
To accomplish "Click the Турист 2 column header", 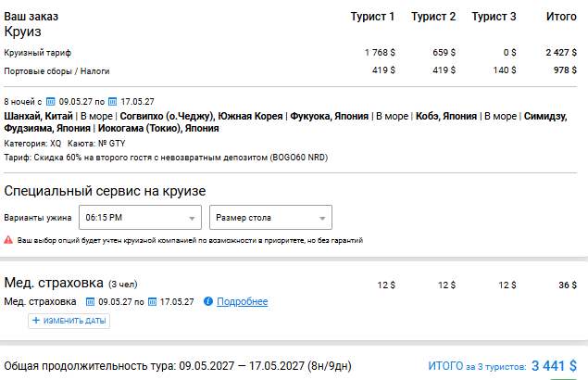I will click(433, 17).
